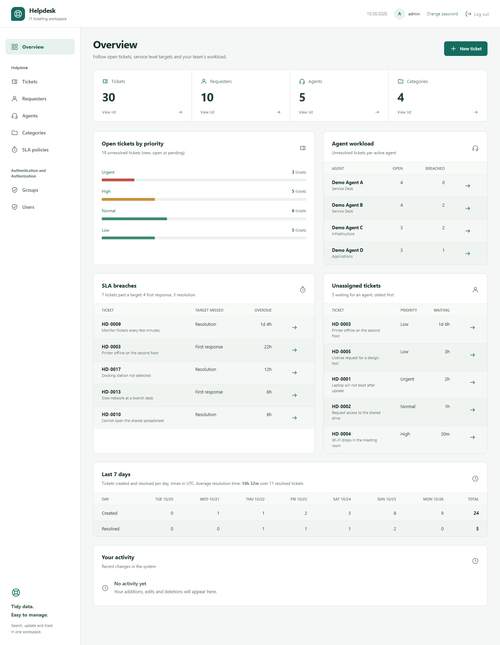500x645 pixels.
Task: Open HD-0017 arrow in SLA breaches
Action: click(x=294, y=373)
